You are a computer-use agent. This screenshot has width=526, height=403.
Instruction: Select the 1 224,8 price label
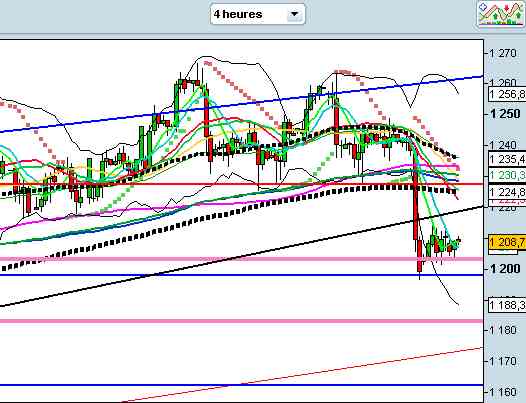coord(507,192)
